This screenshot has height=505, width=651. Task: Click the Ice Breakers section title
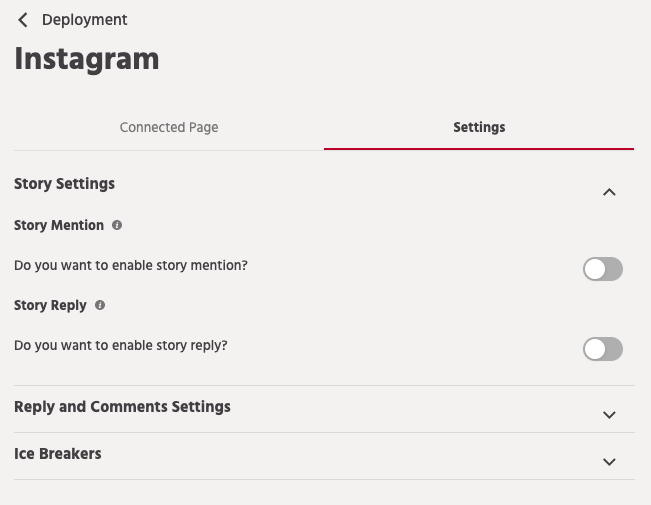[58, 454]
